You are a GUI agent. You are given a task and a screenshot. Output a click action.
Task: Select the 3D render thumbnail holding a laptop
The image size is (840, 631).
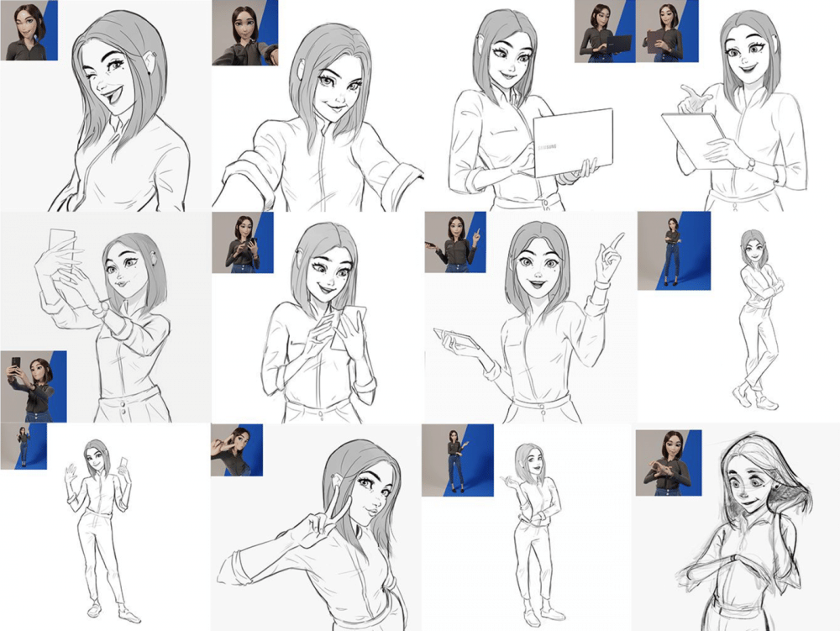point(604,31)
